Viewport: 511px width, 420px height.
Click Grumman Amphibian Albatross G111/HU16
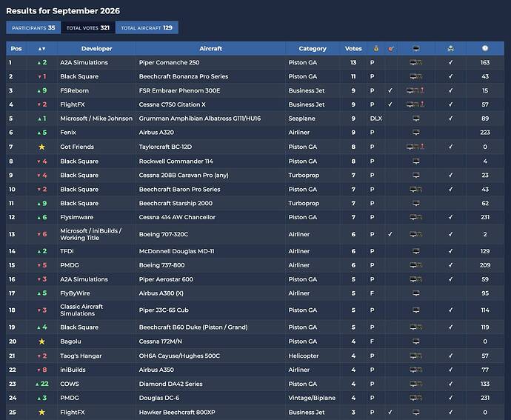pyautogui.click(x=200, y=119)
